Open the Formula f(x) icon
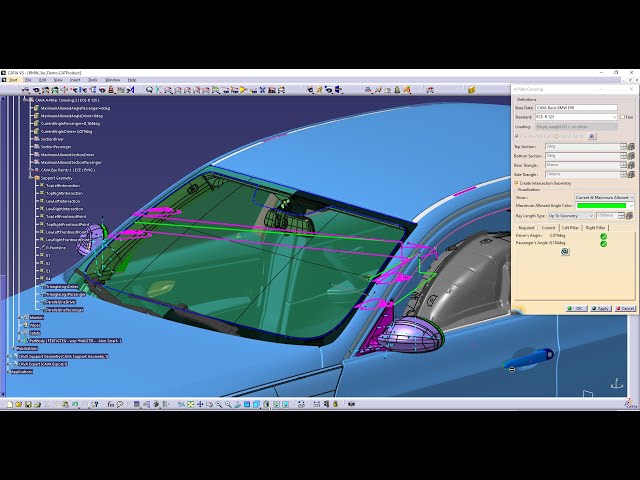Viewport: 640px width, 480px height. [111, 404]
